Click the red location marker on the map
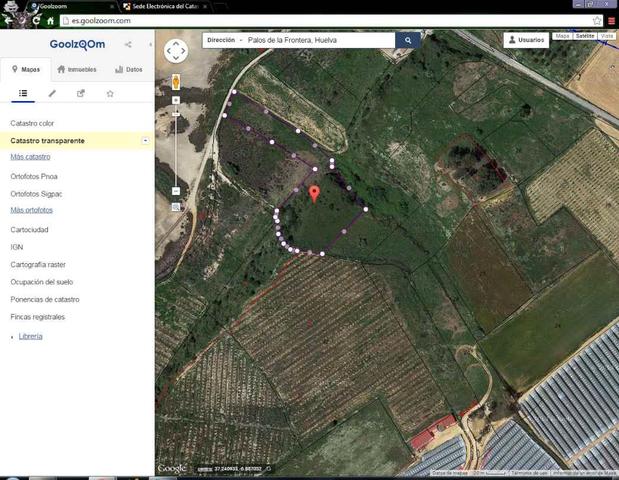This screenshot has height=480, width=619. (314, 193)
